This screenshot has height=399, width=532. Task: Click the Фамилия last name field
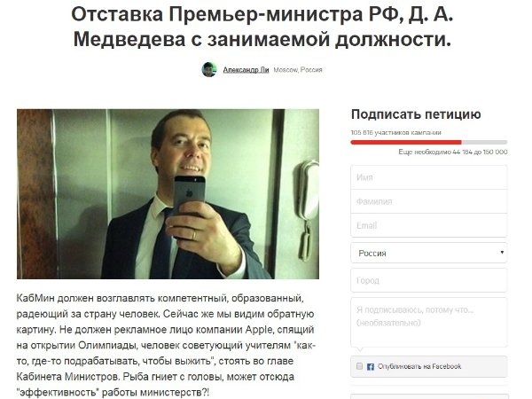(x=429, y=201)
